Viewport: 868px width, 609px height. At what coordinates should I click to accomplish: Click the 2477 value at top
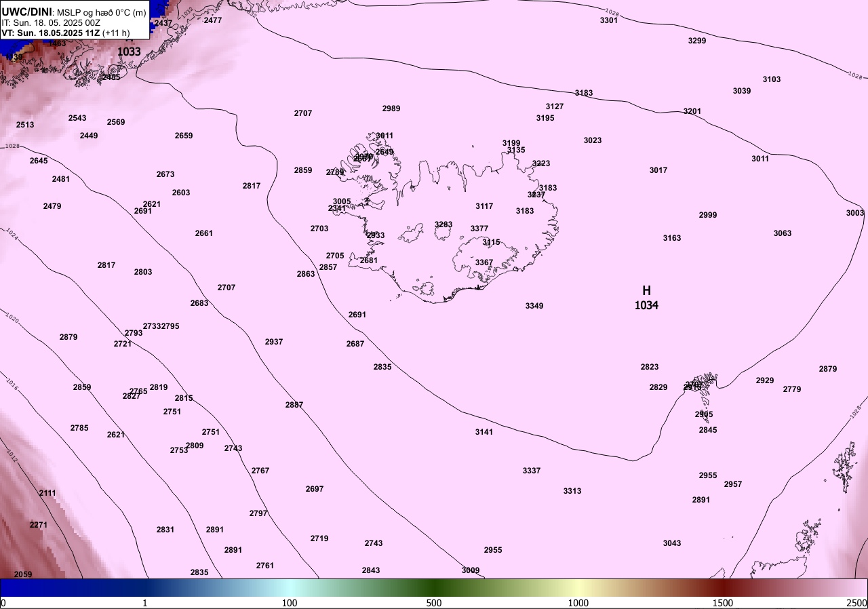pos(213,20)
